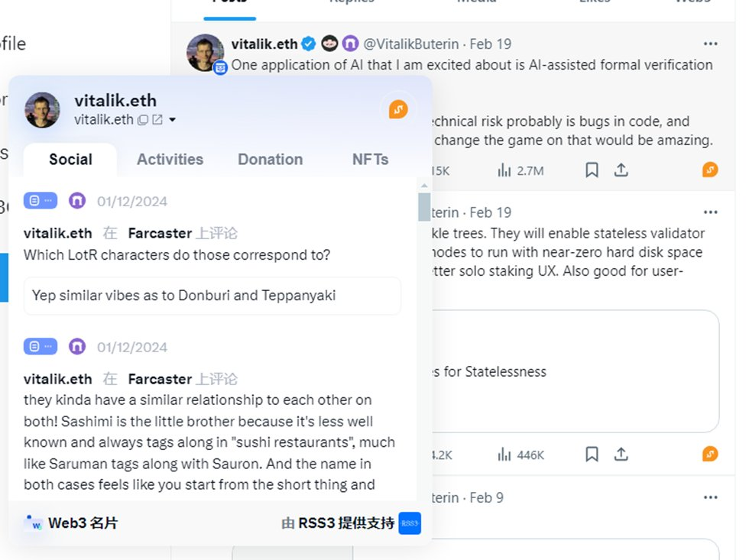Screen dimensions: 749x560
Task: Open the ellipsis menu on the Feb 9 post
Action: pos(711,497)
